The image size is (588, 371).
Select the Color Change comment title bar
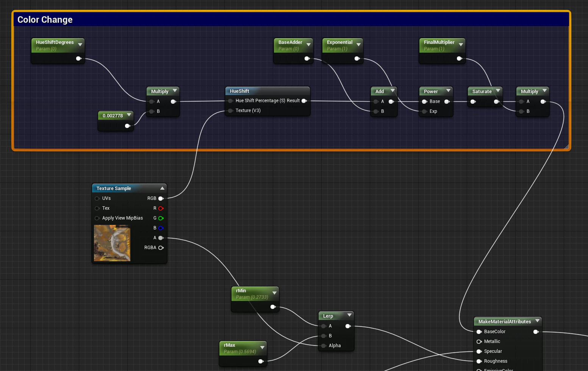point(291,20)
